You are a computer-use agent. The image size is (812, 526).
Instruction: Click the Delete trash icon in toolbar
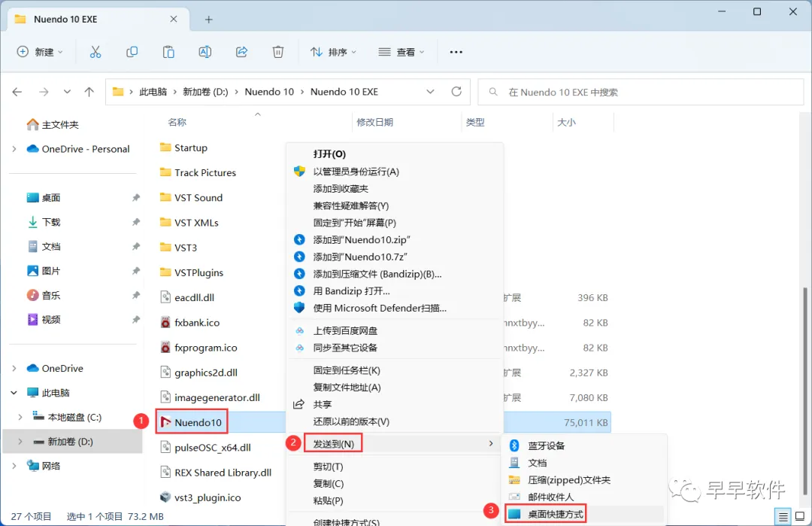278,52
